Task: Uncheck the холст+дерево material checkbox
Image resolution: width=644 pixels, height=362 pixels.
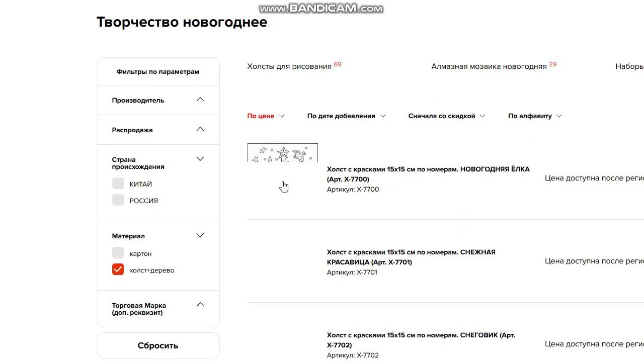Action: 118,269
